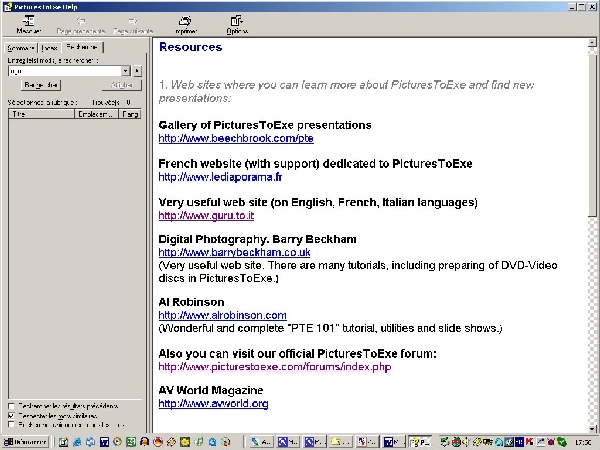This screenshot has height=450, width=600.
Task: Click the blue Q quick launch icon
Action: [212, 442]
